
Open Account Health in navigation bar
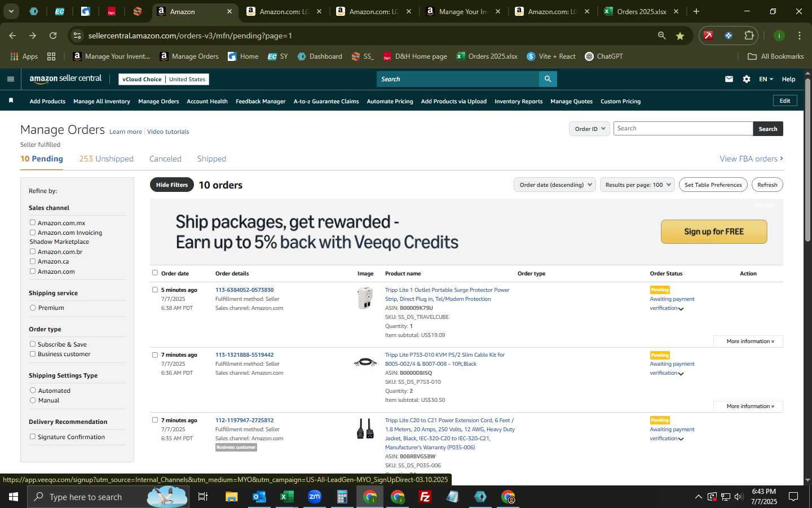pyautogui.click(x=207, y=102)
